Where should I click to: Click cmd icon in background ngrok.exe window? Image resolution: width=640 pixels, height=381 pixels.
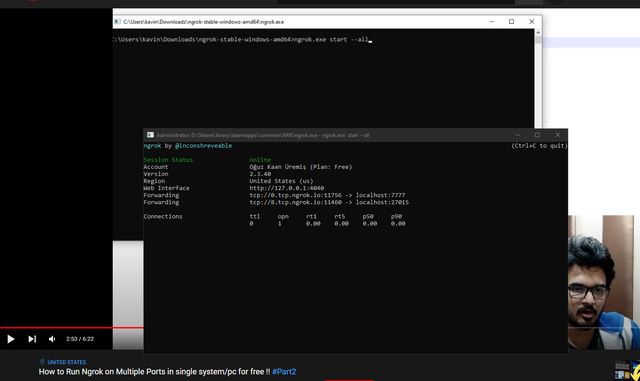click(x=118, y=22)
